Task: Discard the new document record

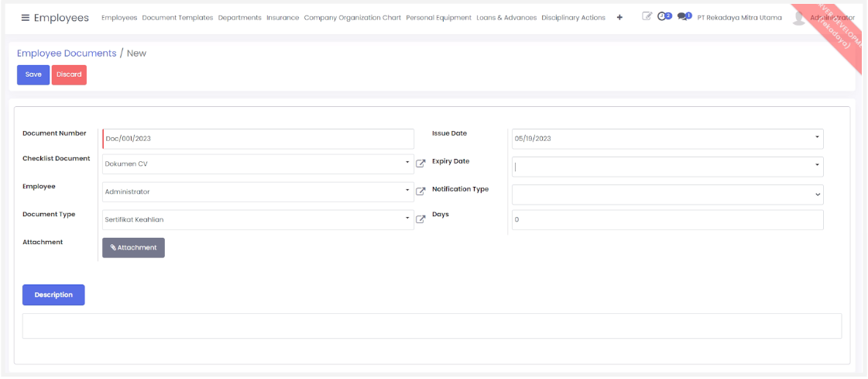Action: (69, 74)
